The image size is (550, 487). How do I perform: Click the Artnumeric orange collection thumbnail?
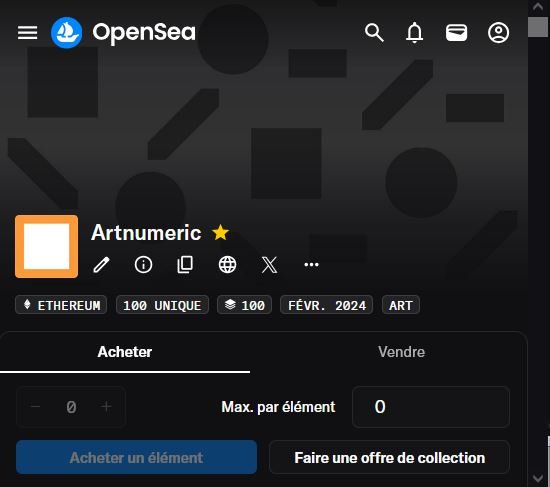click(47, 247)
